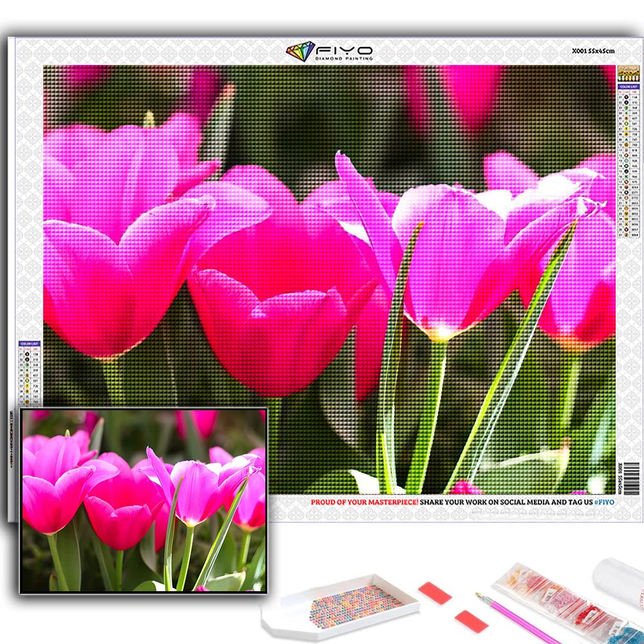Click the FIYO Diamond Painting brand text
This screenshot has height=644, width=644.
pos(344,52)
